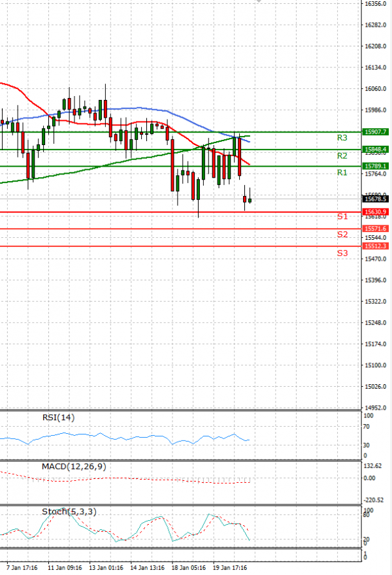Click the 13 Jan 01:16 time label
The height and width of the screenshot is (575, 392).
(106, 568)
